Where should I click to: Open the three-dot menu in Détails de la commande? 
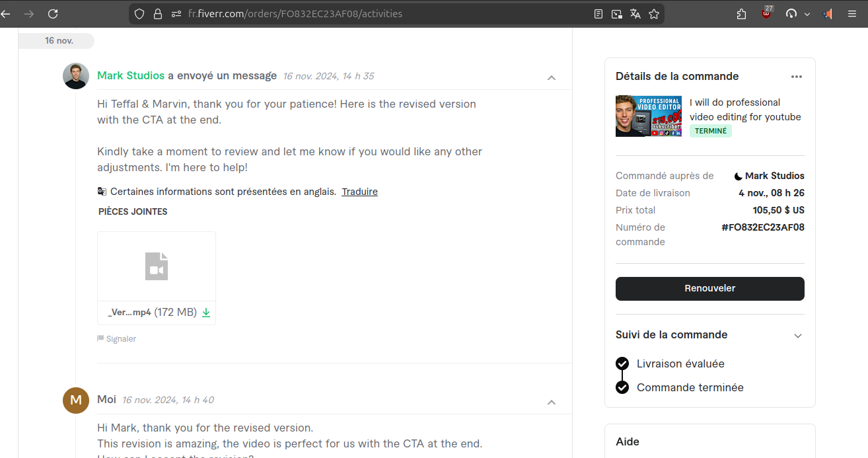(x=796, y=77)
